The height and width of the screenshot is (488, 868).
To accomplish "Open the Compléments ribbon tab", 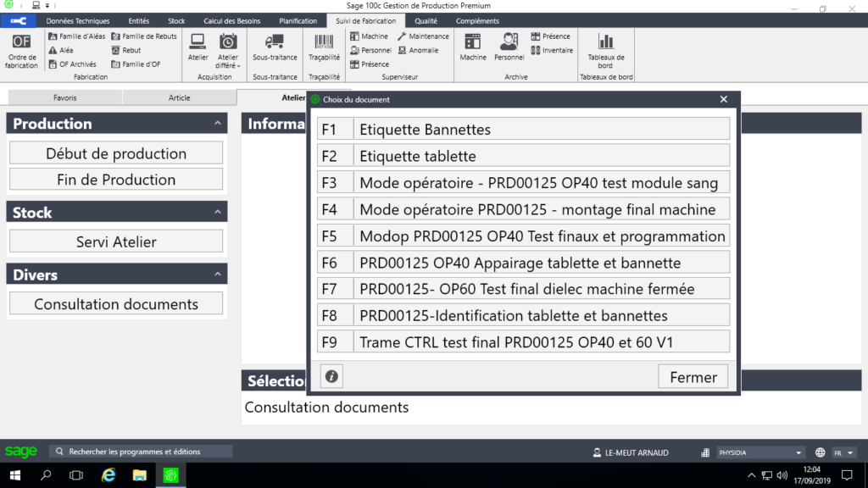I will (477, 21).
